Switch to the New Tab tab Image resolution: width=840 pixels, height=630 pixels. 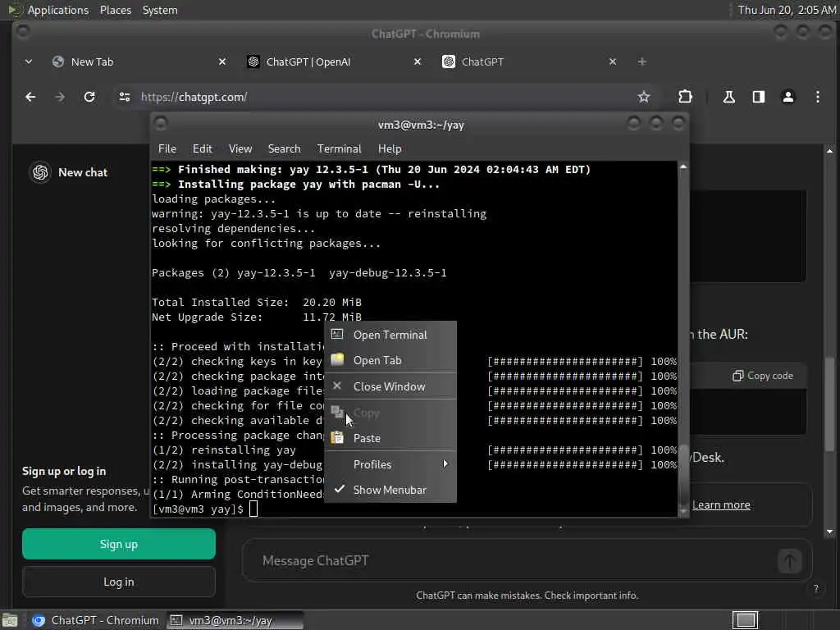[x=139, y=62]
